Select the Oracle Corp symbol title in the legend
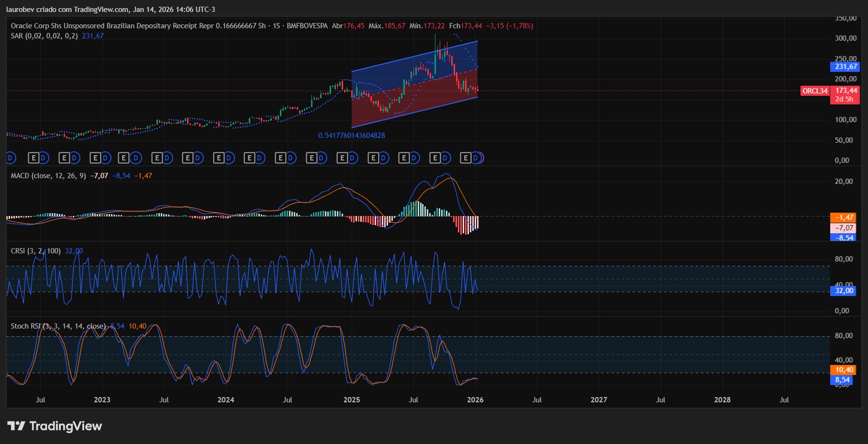Image resolution: width=868 pixels, height=444 pixels. (169, 26)
